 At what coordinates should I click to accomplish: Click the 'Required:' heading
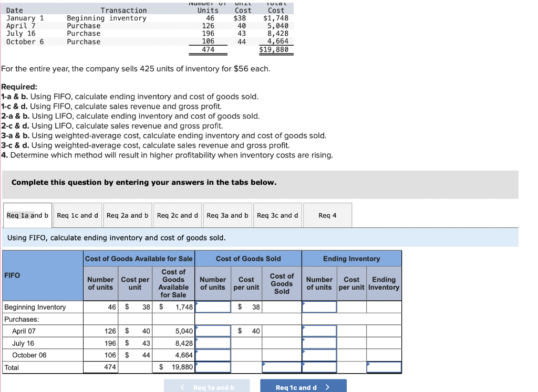tap(19, 87)
